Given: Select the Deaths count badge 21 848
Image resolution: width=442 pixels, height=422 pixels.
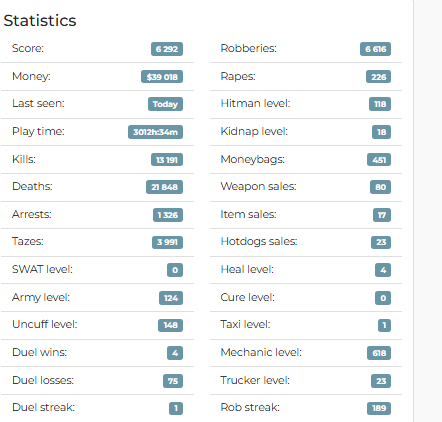Looking at the screenshot, I should point(164,187).
